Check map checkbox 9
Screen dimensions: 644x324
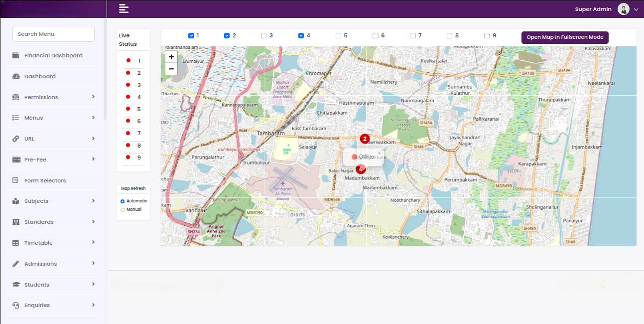point(487,35)
